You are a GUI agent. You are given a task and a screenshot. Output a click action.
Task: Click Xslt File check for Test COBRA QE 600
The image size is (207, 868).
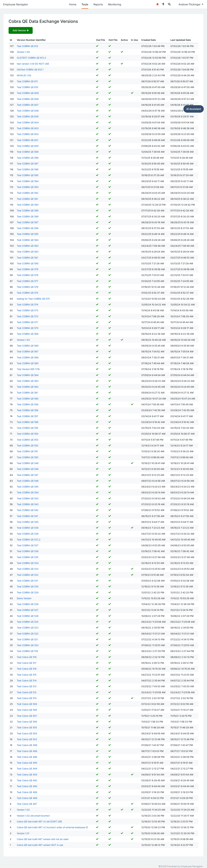point(110,146)
